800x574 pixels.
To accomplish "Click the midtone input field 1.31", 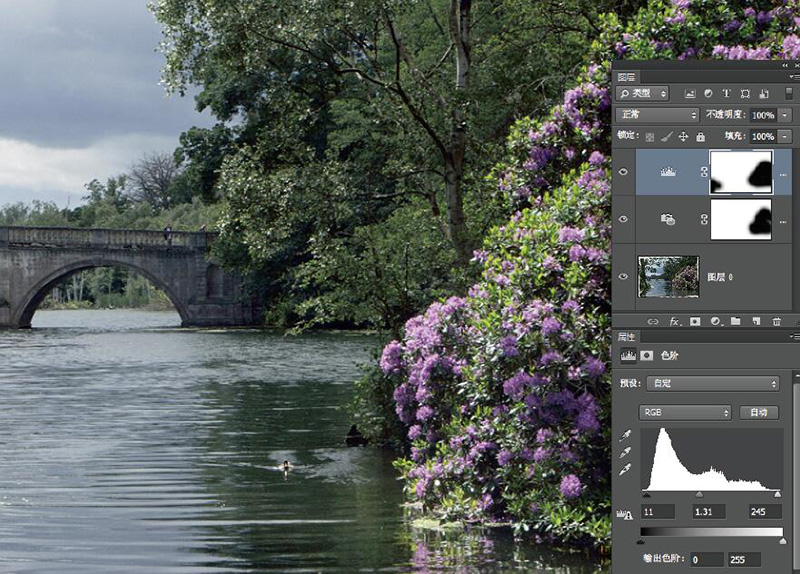I will pyautogui.click(x=709, y=512).
